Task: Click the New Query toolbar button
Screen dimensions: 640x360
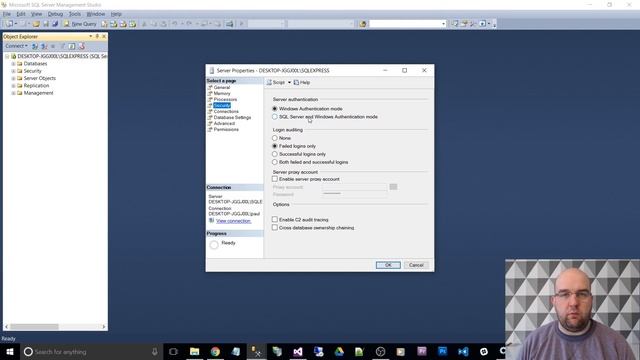Action: pyautogui.click(x=80, y=24)
